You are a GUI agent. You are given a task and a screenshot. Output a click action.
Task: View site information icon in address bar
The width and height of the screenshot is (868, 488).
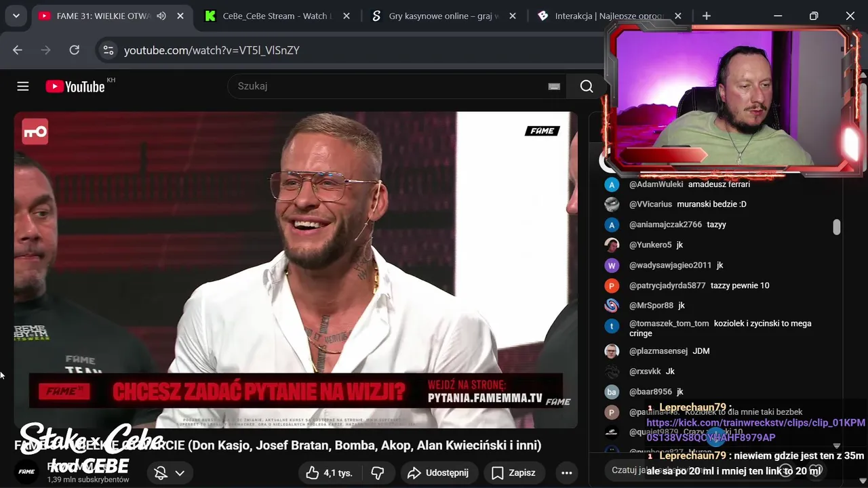[x=108, y=50]
